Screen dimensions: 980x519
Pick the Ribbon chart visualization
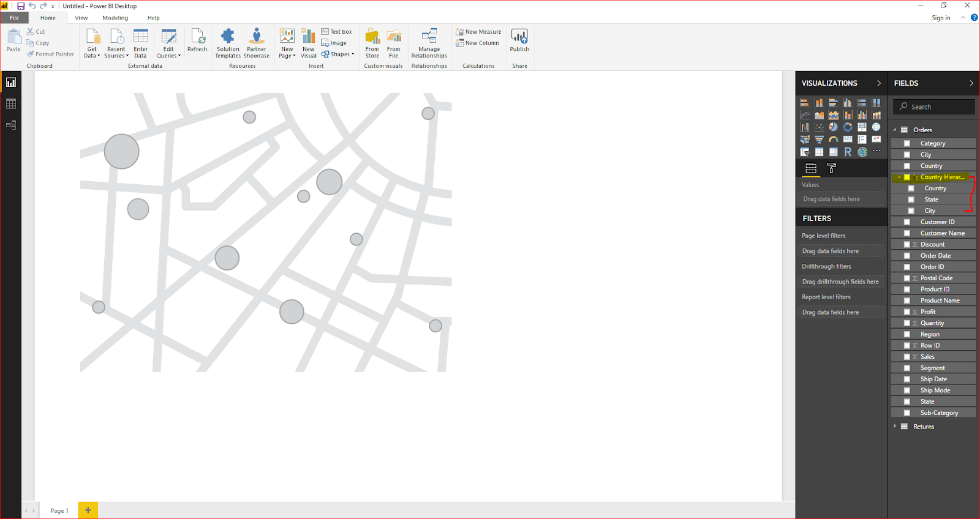876,114
